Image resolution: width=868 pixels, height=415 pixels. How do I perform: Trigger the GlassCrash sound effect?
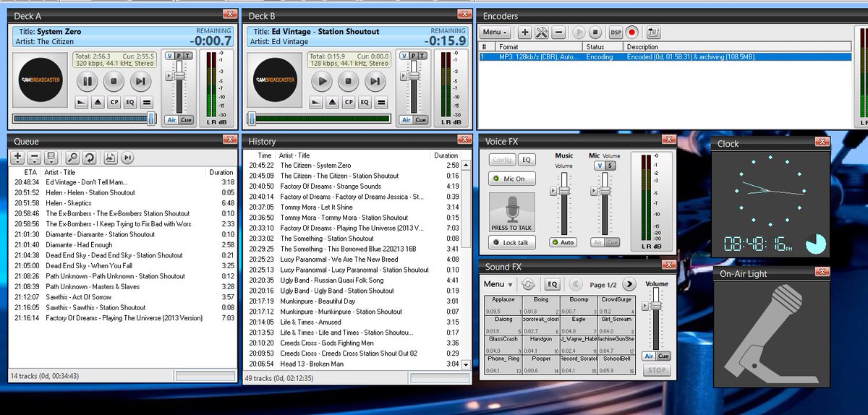point(503,344)
